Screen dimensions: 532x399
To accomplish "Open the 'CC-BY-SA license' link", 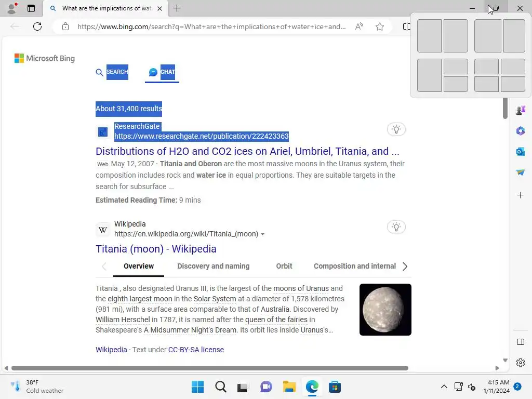I will (x=196, y=350).
